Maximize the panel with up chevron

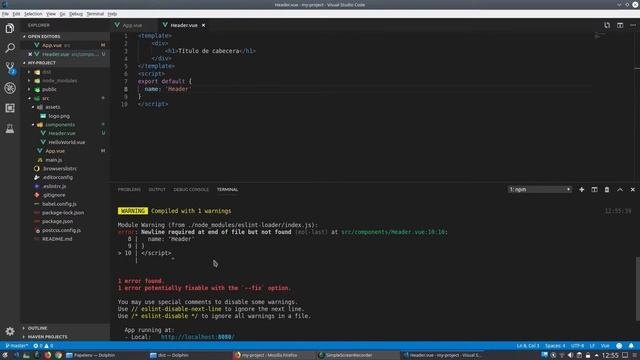click(620, 189)
